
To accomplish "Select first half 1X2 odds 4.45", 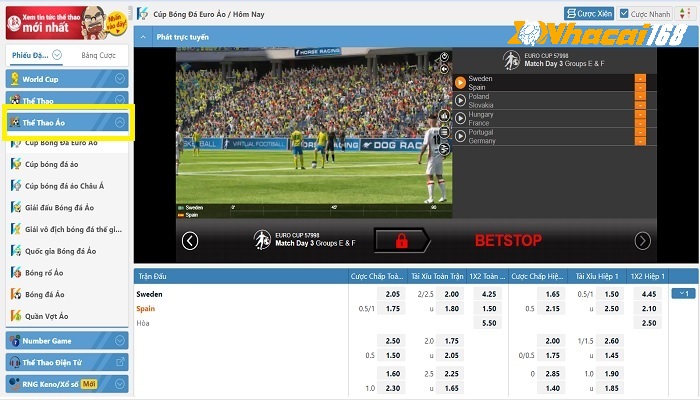I will (649, 294).
